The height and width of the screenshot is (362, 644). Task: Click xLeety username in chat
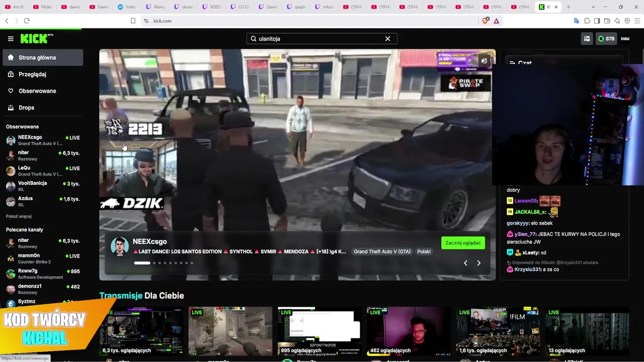point(530,252)
